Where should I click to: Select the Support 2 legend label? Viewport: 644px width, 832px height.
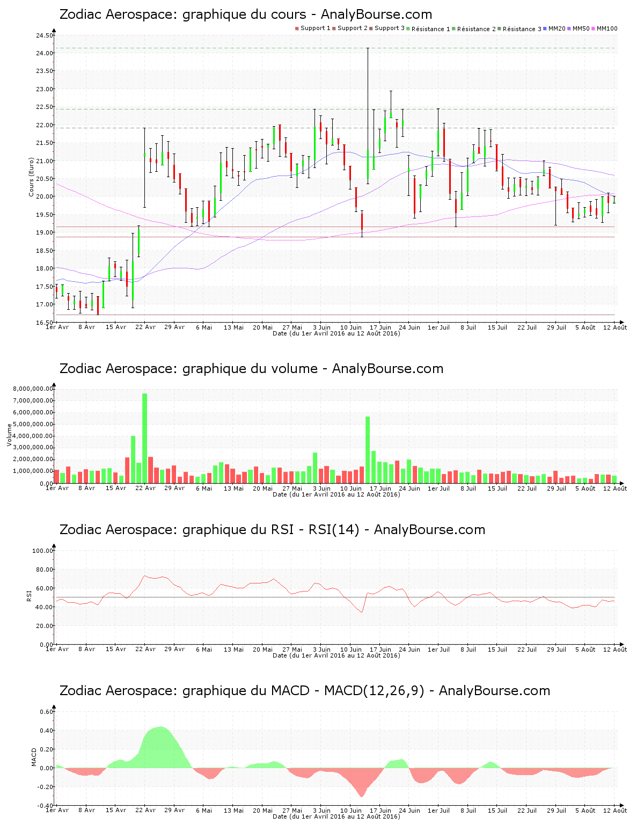pyautogui.click(x=353, y=28)
